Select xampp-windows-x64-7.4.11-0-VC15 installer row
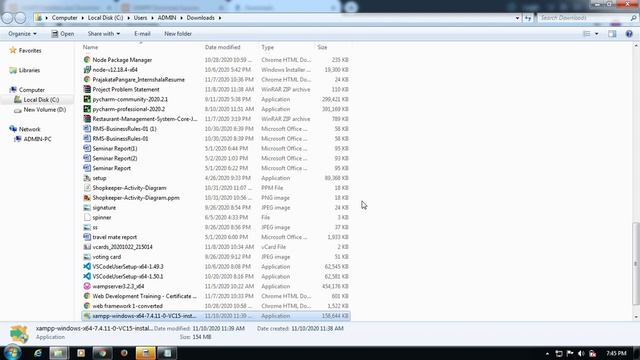Viewport: 640px width, 360px height. click(x=216, y=316)
